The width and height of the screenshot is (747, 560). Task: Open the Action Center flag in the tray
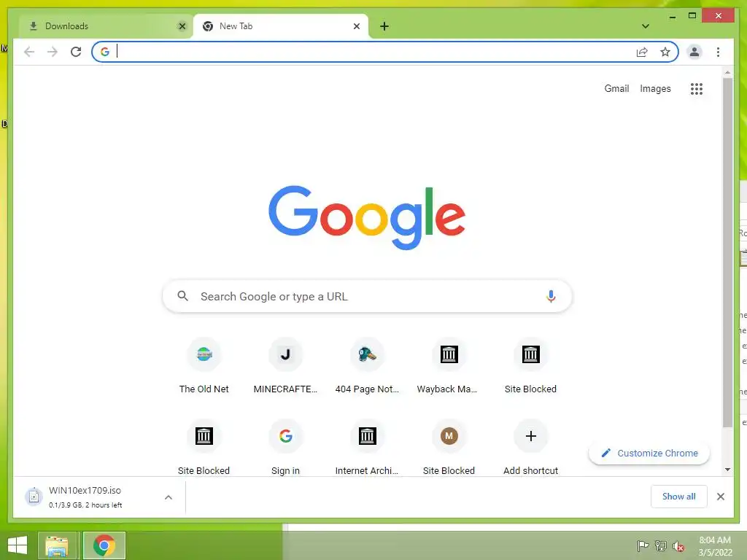point(643,545)
